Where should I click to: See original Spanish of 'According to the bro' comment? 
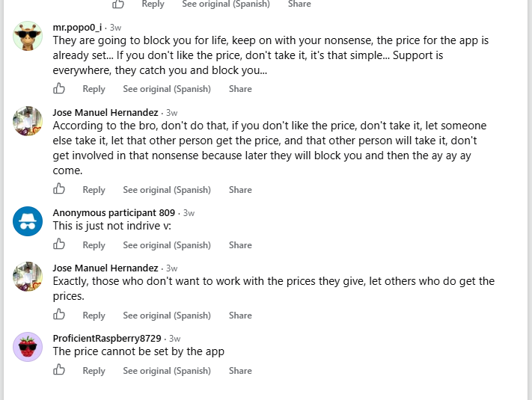(x=167, y=190)
